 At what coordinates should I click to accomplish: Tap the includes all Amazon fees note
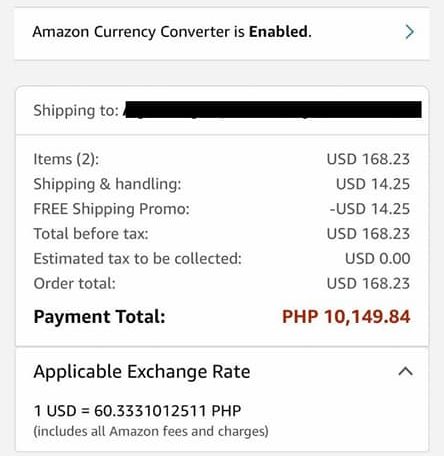151,431
